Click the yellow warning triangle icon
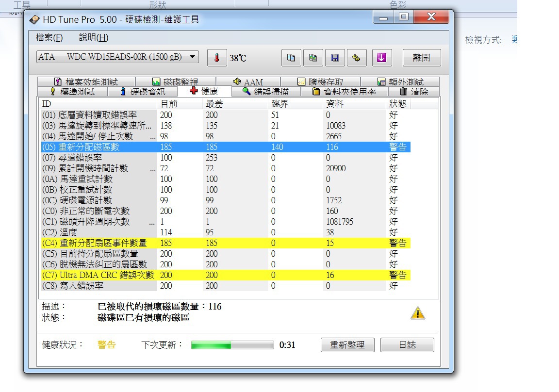This screenshot has width=559, height=392. coord(417,313)
